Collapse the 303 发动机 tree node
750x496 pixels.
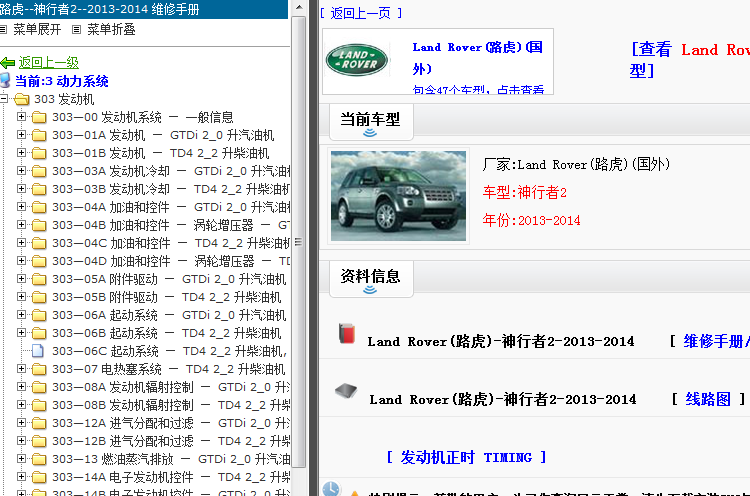[4, 99]
